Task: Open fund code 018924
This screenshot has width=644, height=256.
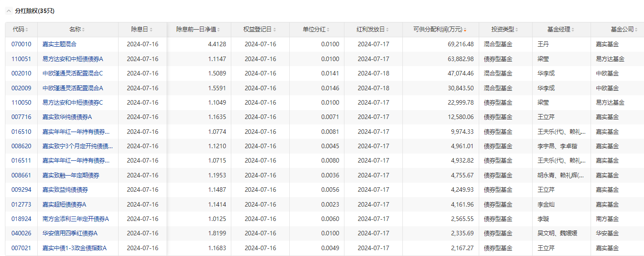Action: [22, 219]
